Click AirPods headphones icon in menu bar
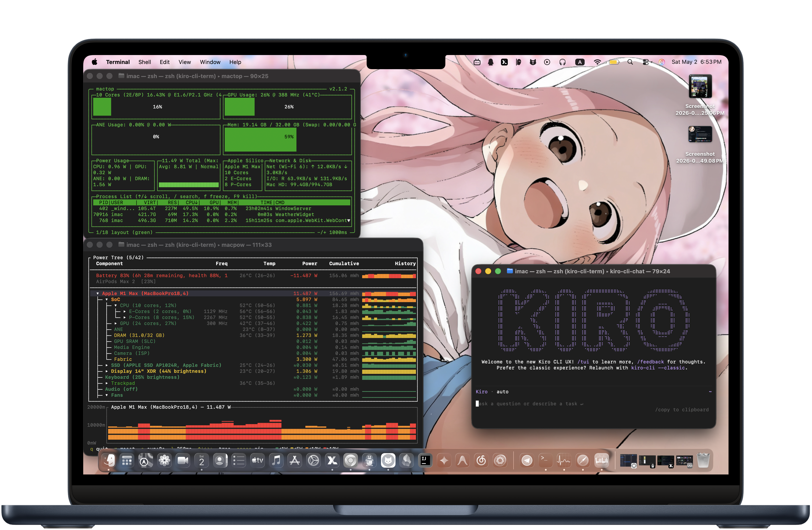Screen dimensions: 812x530 point(563,62)
